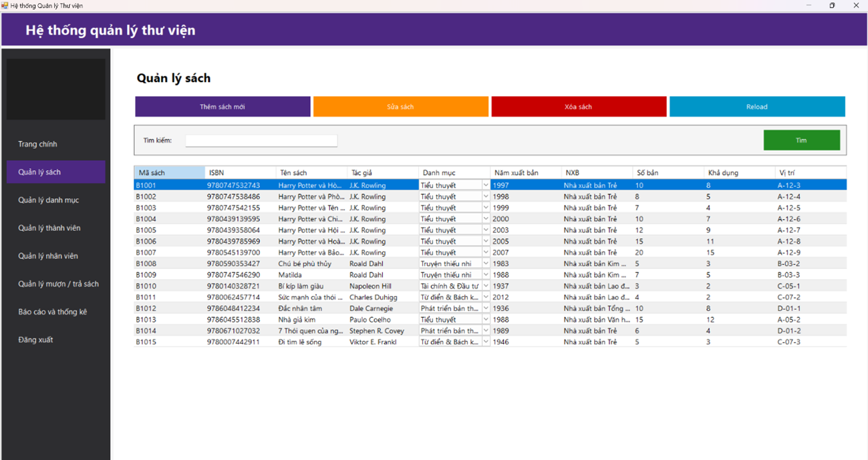Click 'Số bản' column header
The width and height of the screenshot is (868, 460).
coord(669,173)
